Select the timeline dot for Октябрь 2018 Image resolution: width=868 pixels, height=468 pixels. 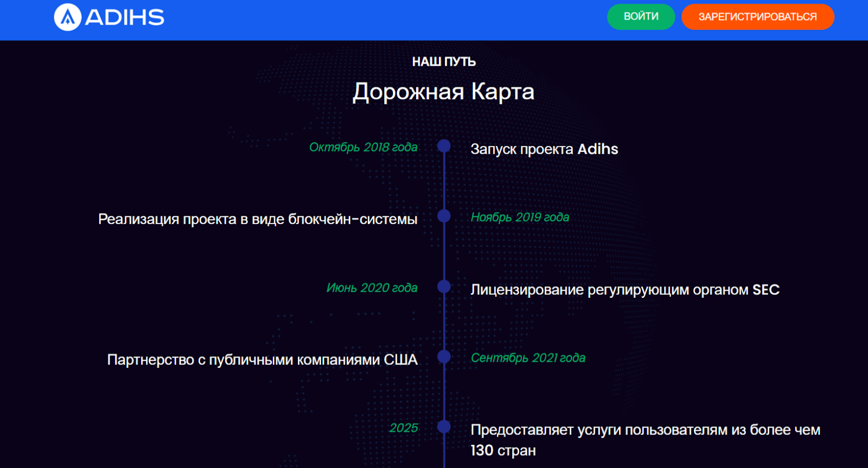click(444, 146)
